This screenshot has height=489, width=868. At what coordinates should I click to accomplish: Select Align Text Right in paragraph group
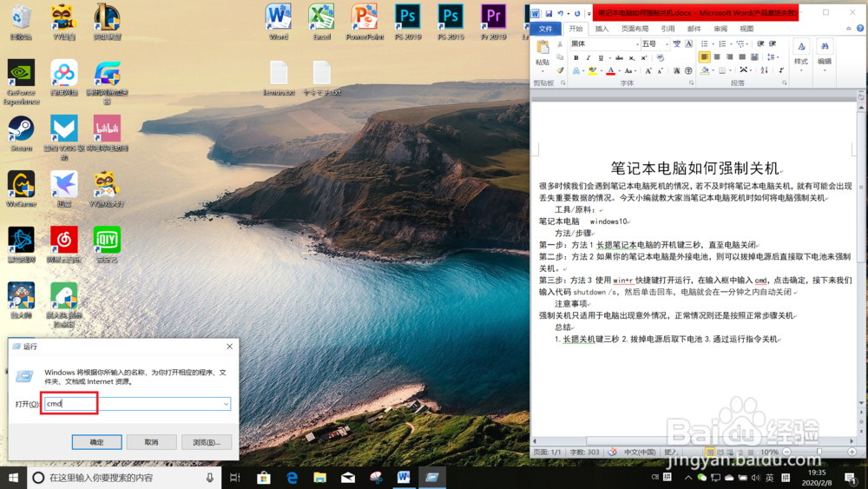730,57
